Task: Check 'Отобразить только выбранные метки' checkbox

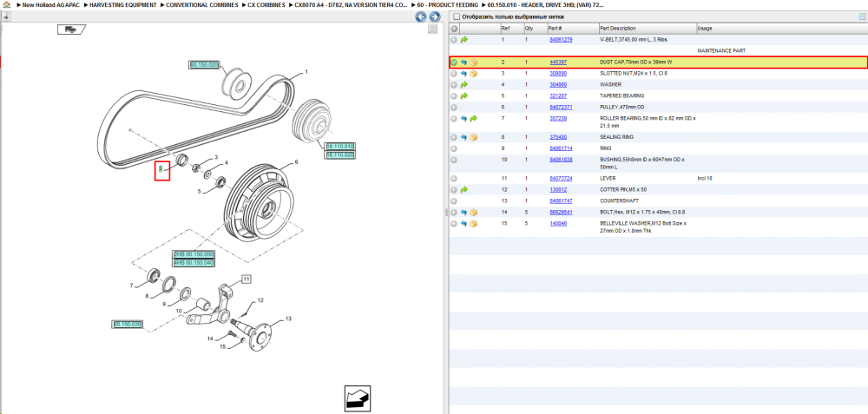Action: coord(457,17)
